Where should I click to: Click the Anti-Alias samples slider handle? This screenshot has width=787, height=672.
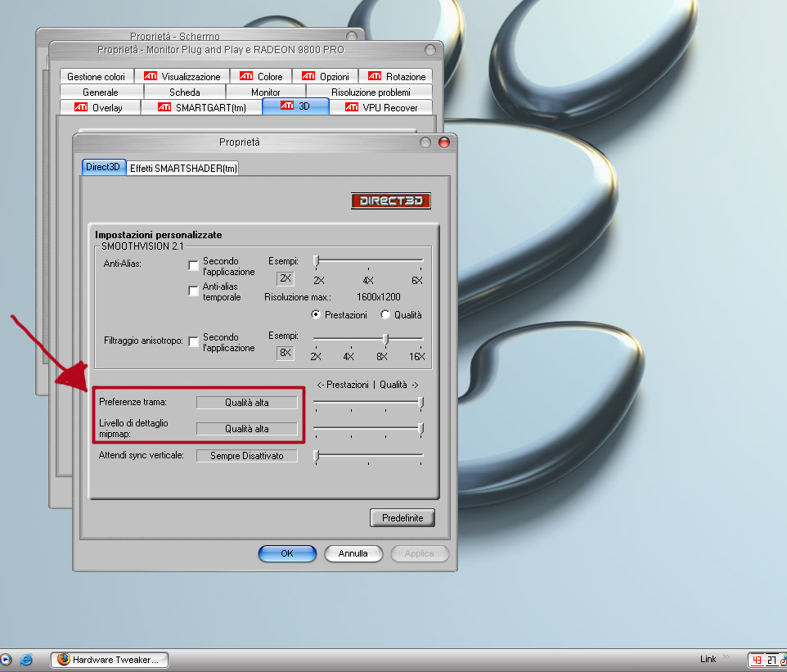[x=317, y=260]
